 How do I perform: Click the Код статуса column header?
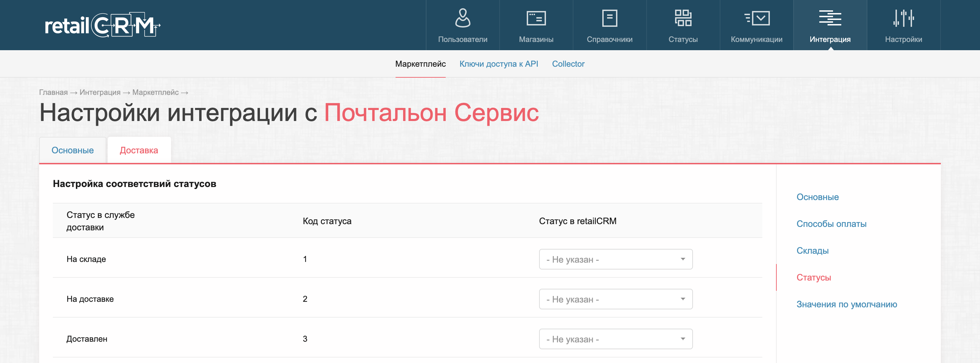pos(327,221)
